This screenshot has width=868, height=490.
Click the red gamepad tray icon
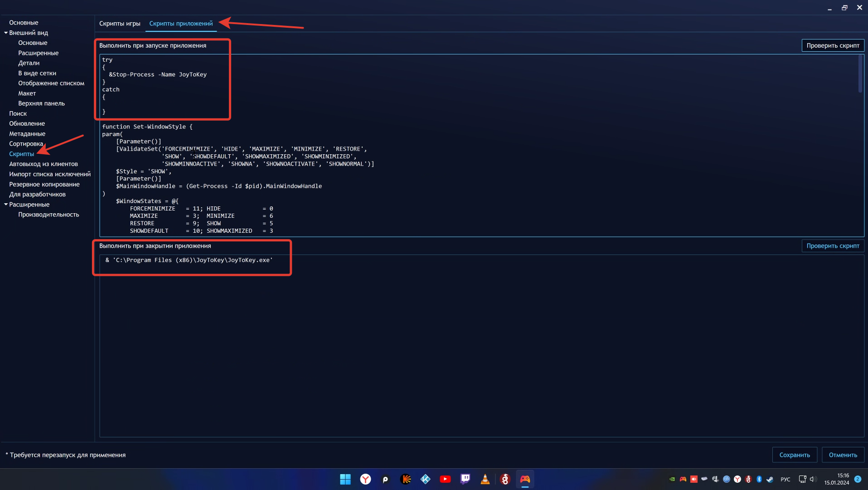[x=683, y=479]
